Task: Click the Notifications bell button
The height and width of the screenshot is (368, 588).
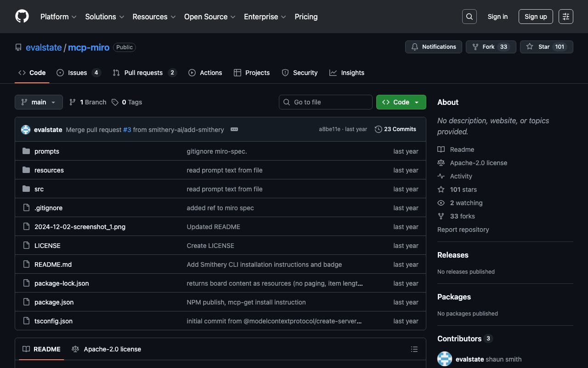Action: [433, 47]
